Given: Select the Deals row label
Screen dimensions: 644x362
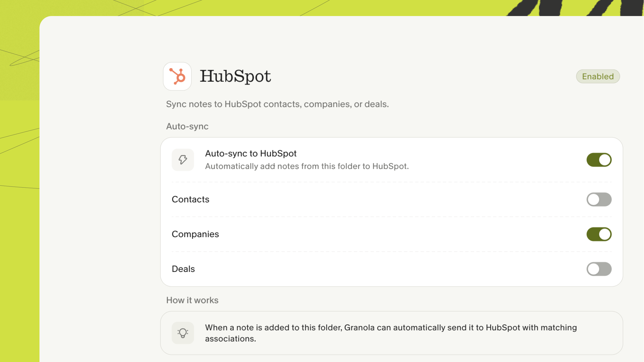Looking at the screenshot, I should (x=183, y=269).
